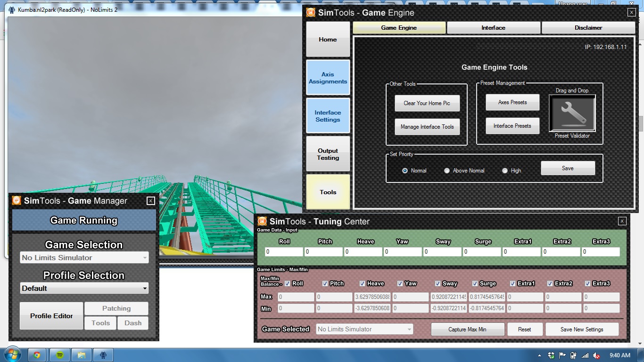Click the muted volume tray icon
The width and height of the screenshot is (644, 362).
click(596, 355)
